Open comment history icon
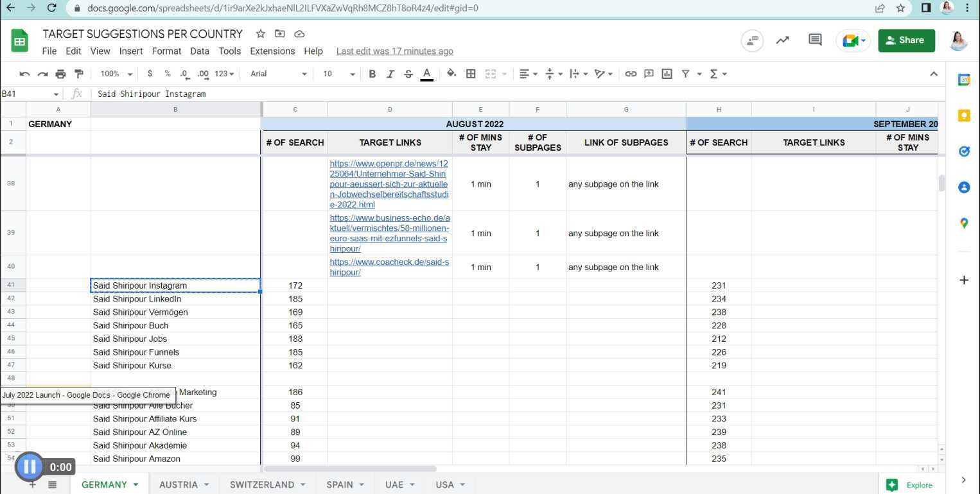 (x=815, y=40)
